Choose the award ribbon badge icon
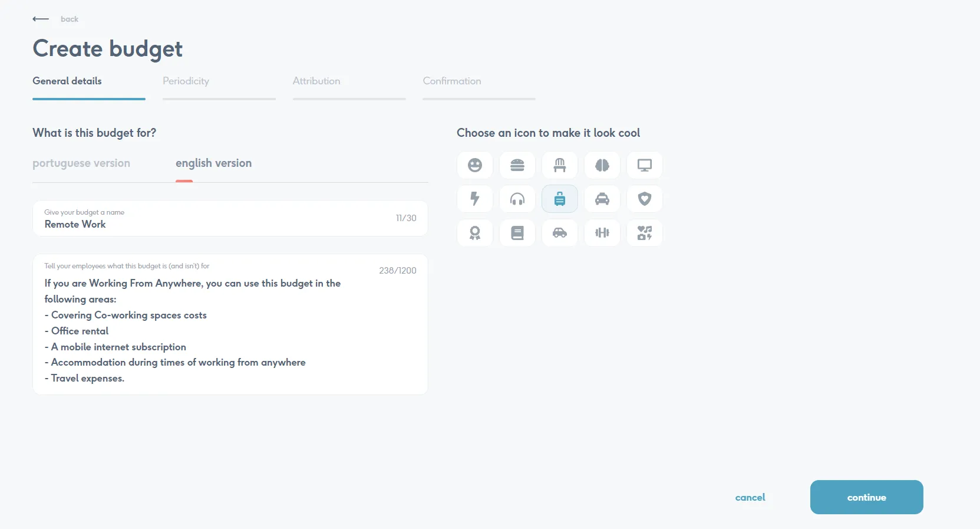Image resolution: width=980 pixels, height=529 pixels. tap(474, 233)
